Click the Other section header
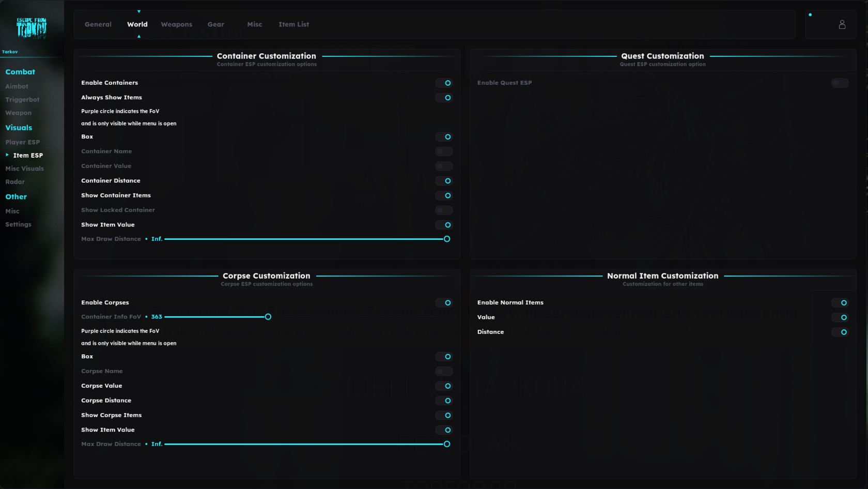 point(16,197)
